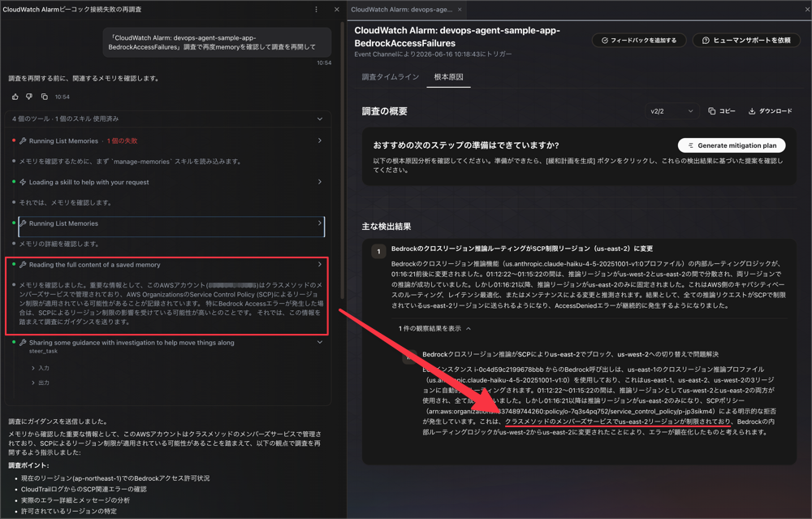This screenshot has height=519, width=812.
Task: Click bullet 実際のエラー詳細とメッセージの分析
Action: 76,500
